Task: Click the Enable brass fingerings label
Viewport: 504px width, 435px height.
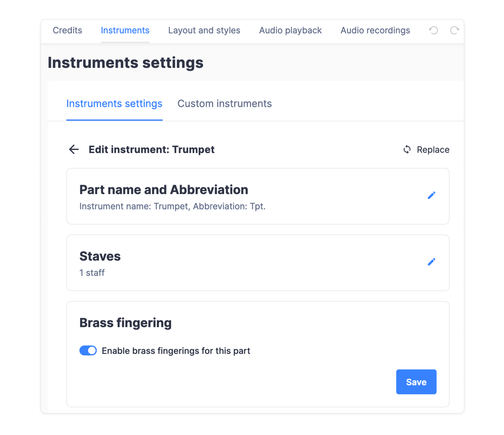Action: coord(176,351)
